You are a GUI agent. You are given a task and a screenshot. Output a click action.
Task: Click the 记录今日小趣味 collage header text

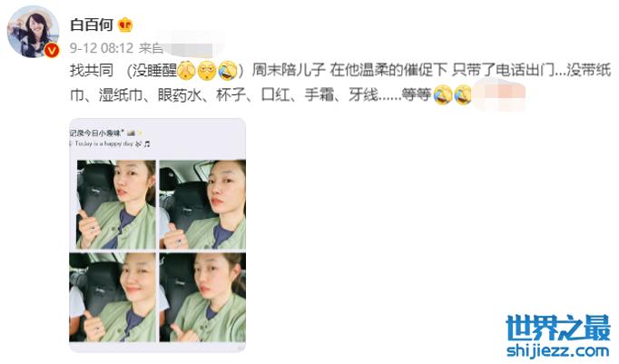(97, 133)
